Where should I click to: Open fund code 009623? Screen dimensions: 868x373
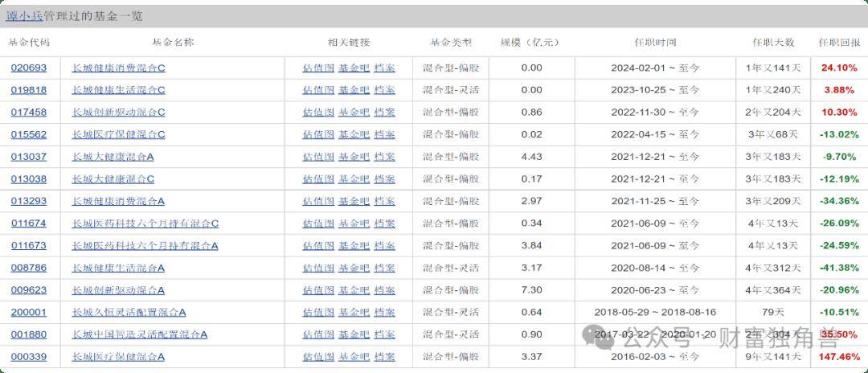coord(29,290)
